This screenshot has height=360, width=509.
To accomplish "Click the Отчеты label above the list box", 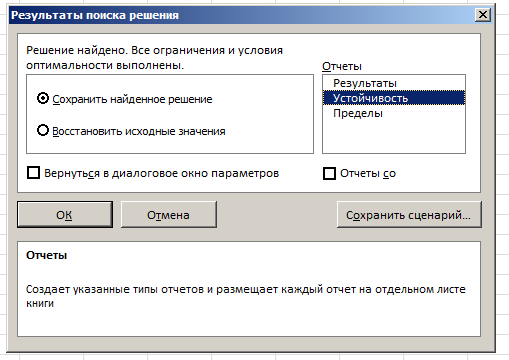I will click(342, 66).
